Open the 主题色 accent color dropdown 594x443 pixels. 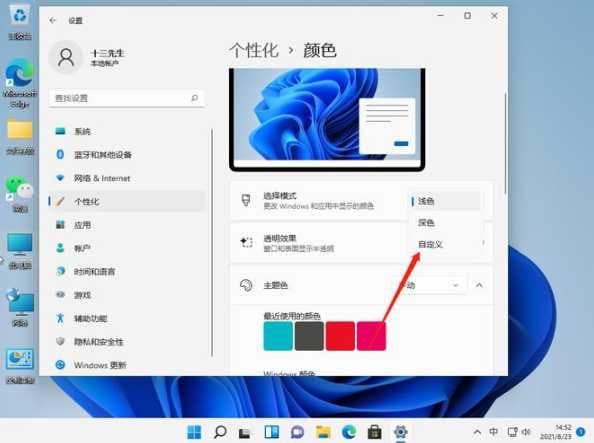click(433, 285)
